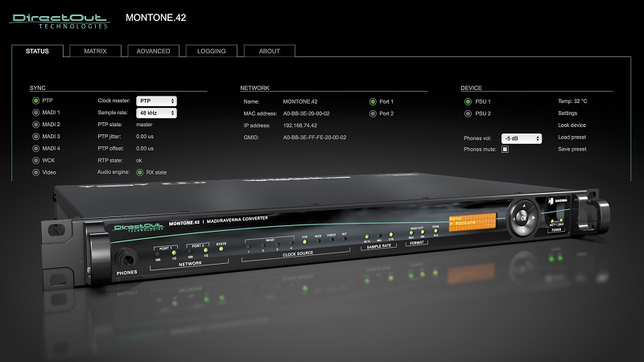644x362 pixels.
Task: Click the RTP state ok value
Action: coord(139,160)
